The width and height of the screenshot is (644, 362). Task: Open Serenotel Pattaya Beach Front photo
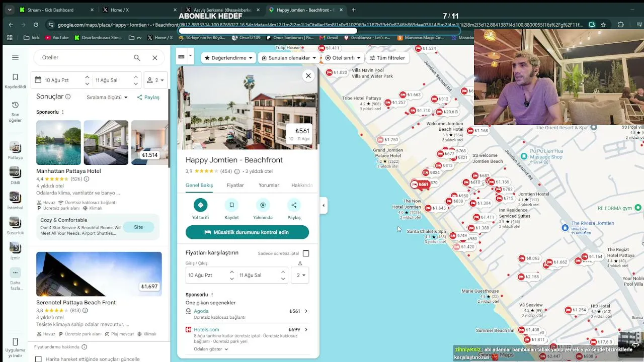pyautogui.click(x=99, y=274)
